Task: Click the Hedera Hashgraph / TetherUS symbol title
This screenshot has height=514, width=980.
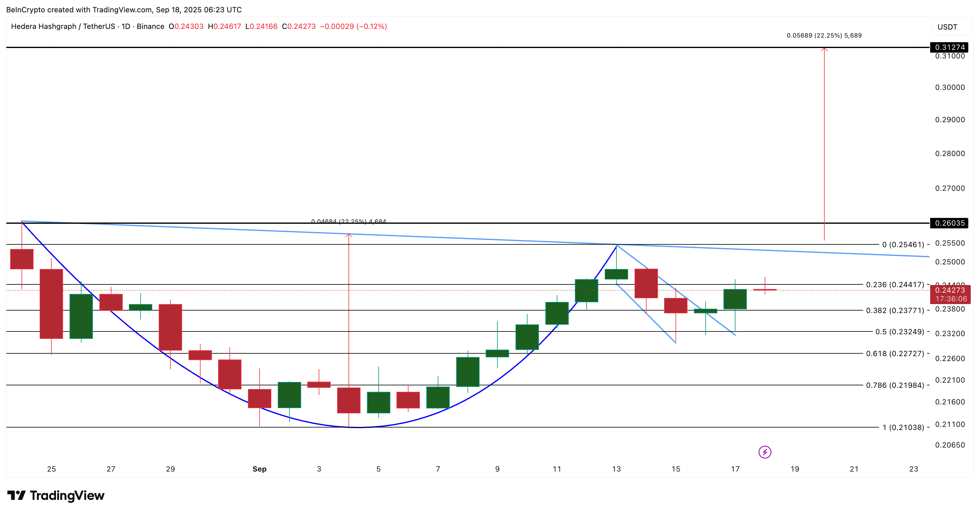Action: point(63,26)
